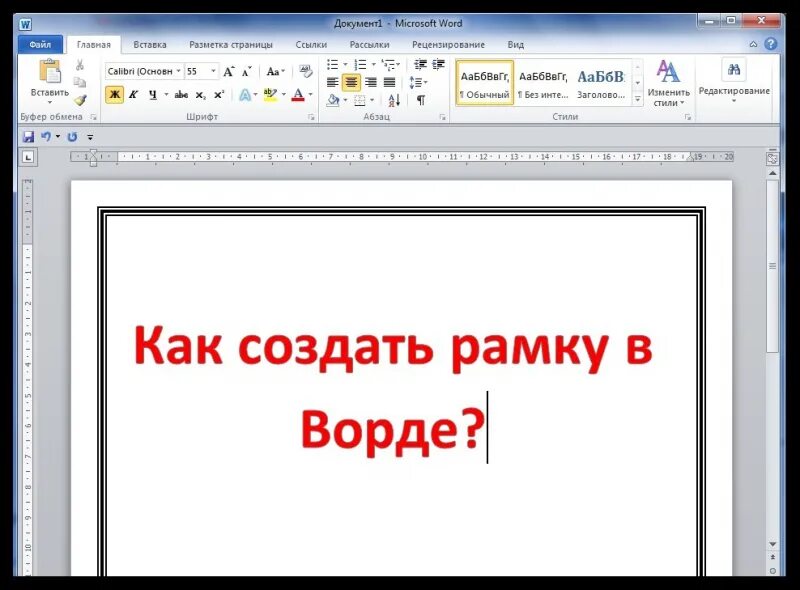Click the Word help question mark icon
This screenshot has height=590, width=800.
(771, 44)
